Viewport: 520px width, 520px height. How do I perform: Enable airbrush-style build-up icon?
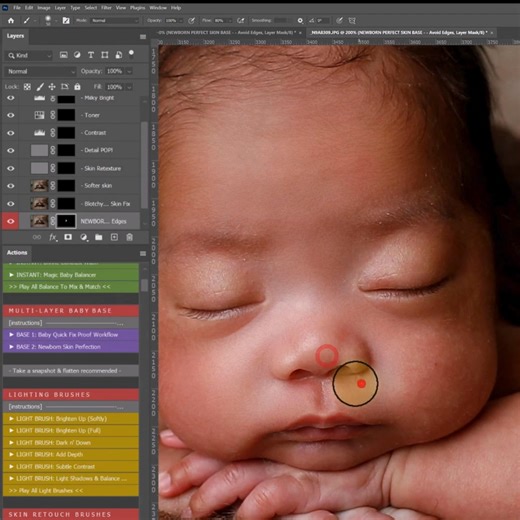[x=240, y=21]
